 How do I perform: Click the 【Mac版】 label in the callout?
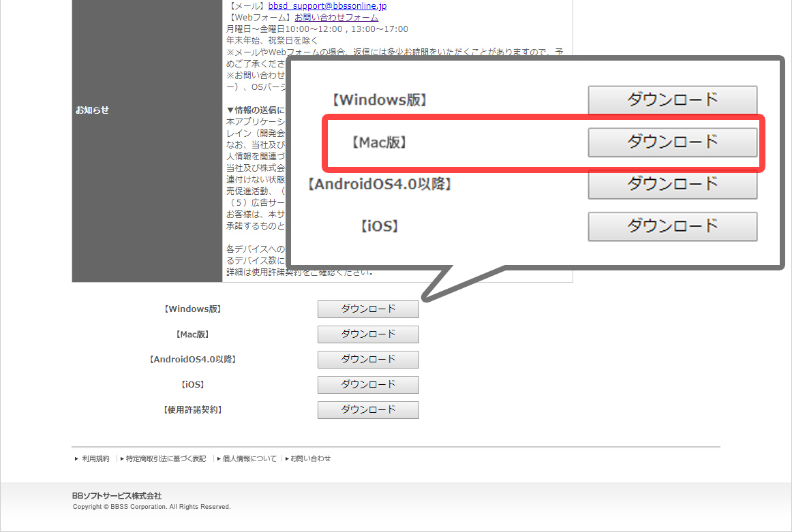click(379, 143)
